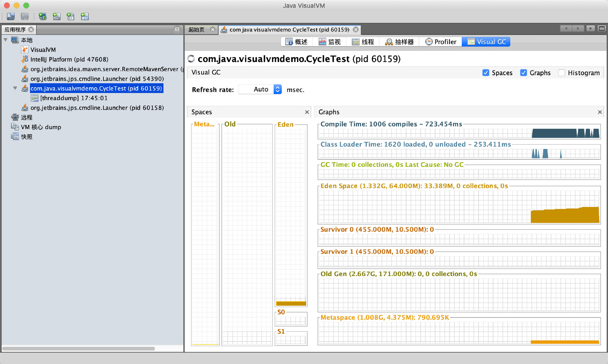Image resolution: width=608 pixels, height=364 pixels.
Task: Collapse the CycleTest (pid 60159) node
Action: pos(15,88)
